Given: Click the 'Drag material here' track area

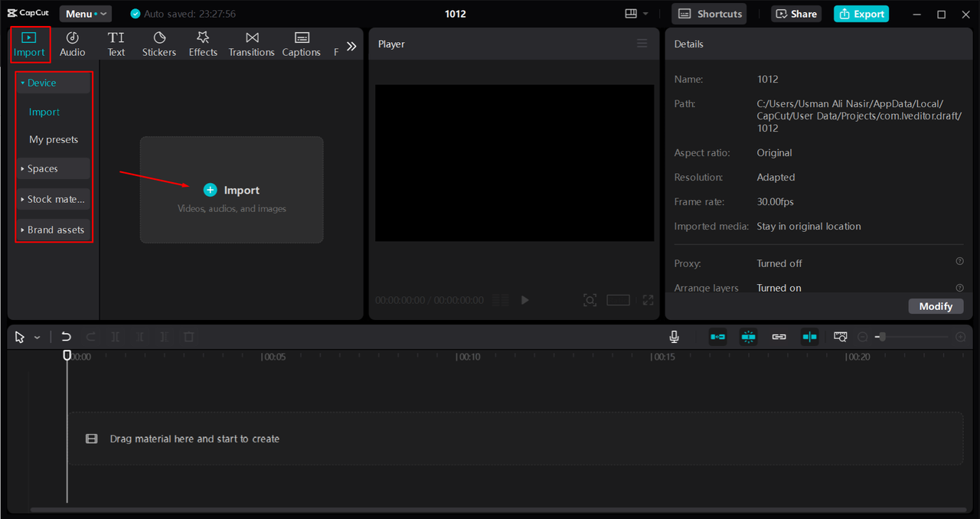Looking at the screenshot, I should [516, 439].
